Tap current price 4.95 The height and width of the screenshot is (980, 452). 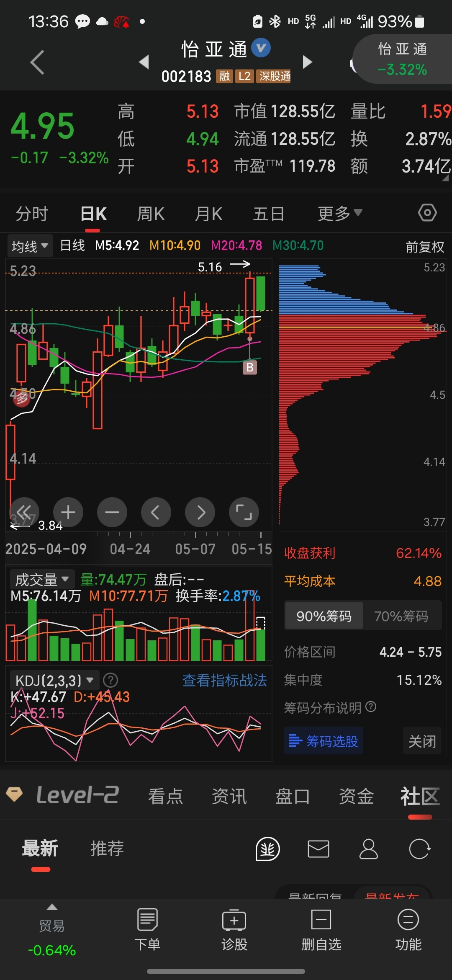[42, 126]
